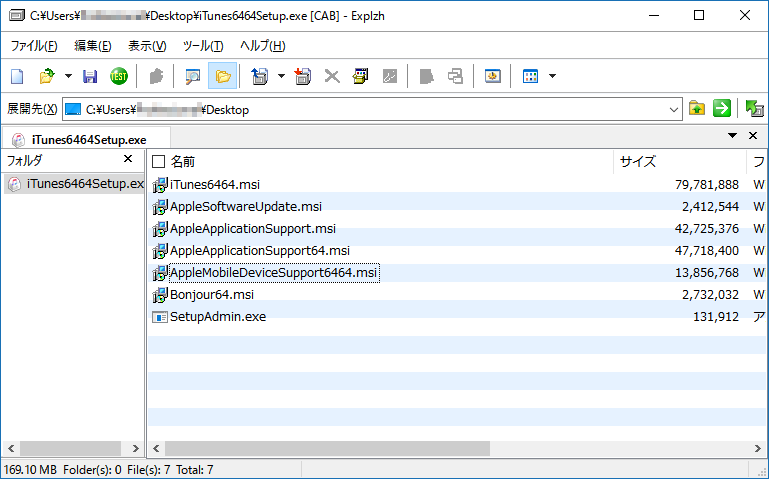Click the open archive folder icon
Screen dimensions: 769x479
tap(47, 76)
